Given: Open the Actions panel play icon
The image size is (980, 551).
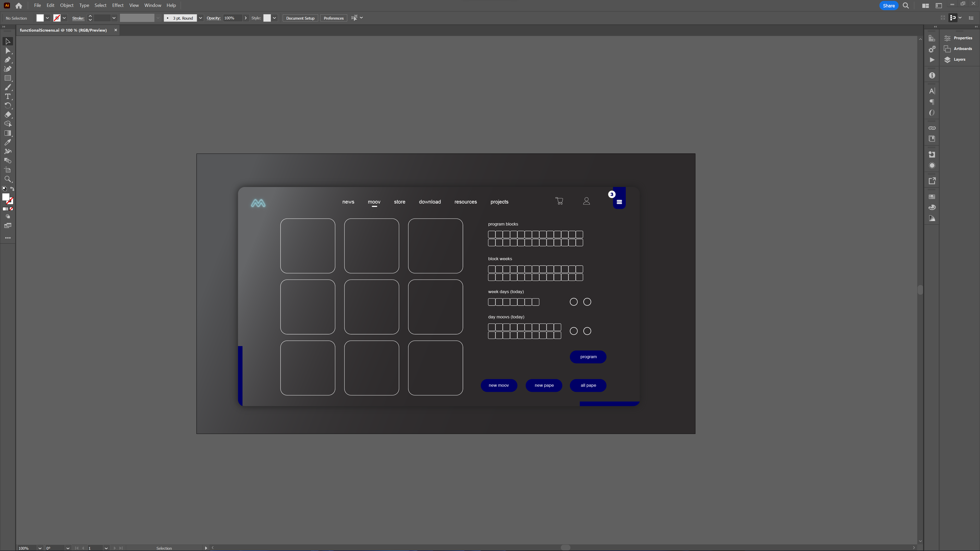Looking at the screenshot, I should [932, 60].
